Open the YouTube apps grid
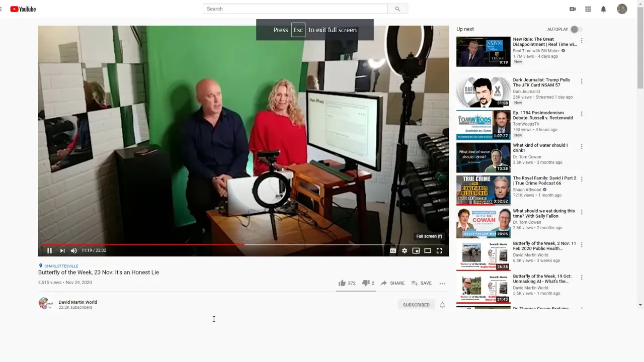 tap(588, 9)
